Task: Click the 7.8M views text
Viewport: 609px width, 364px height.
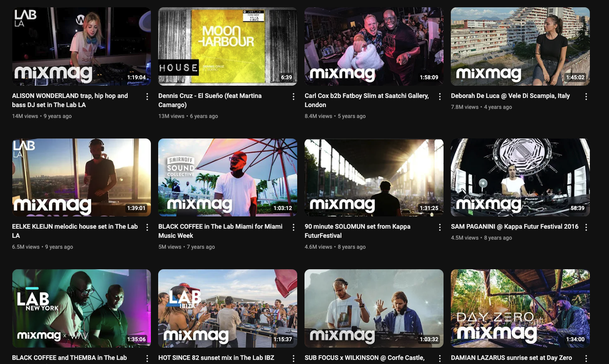Action: (x=465, y=107)
